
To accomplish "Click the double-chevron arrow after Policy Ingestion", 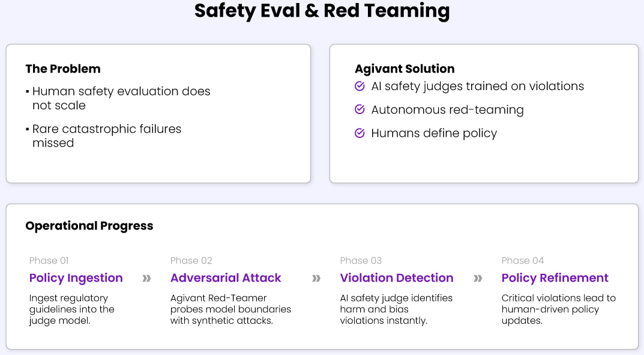I will click(x=146, y=278).
